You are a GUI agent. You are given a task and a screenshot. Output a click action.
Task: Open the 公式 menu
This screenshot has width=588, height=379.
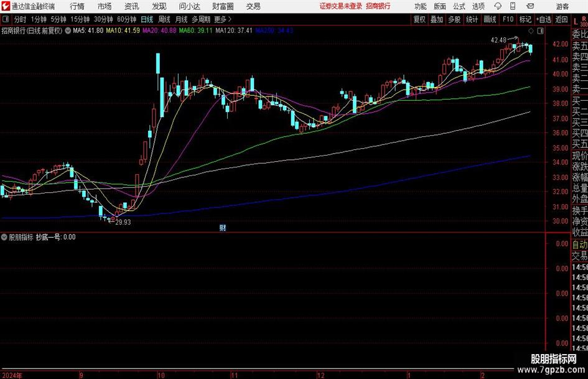tap(459, 6)
